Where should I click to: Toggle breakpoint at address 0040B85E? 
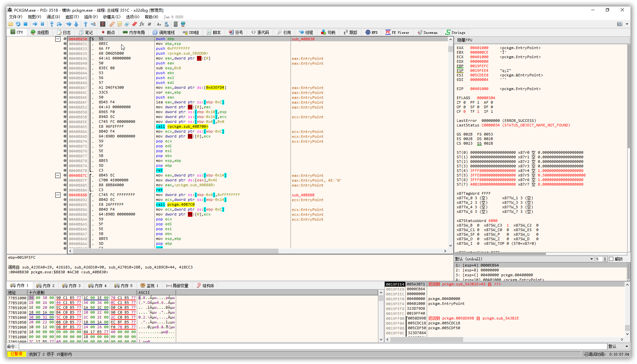click(65, 122)
